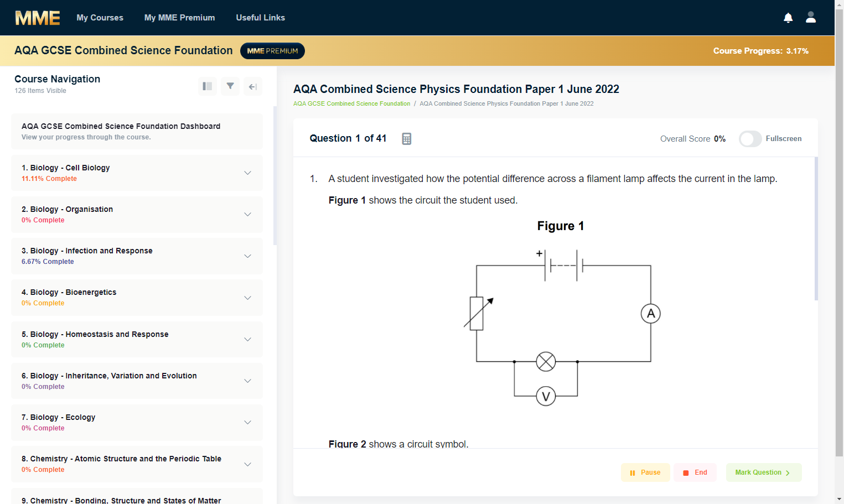The image size is (844, 504).
Task: Open the calculator next to Question 1
Action: (x=407, y=139)
